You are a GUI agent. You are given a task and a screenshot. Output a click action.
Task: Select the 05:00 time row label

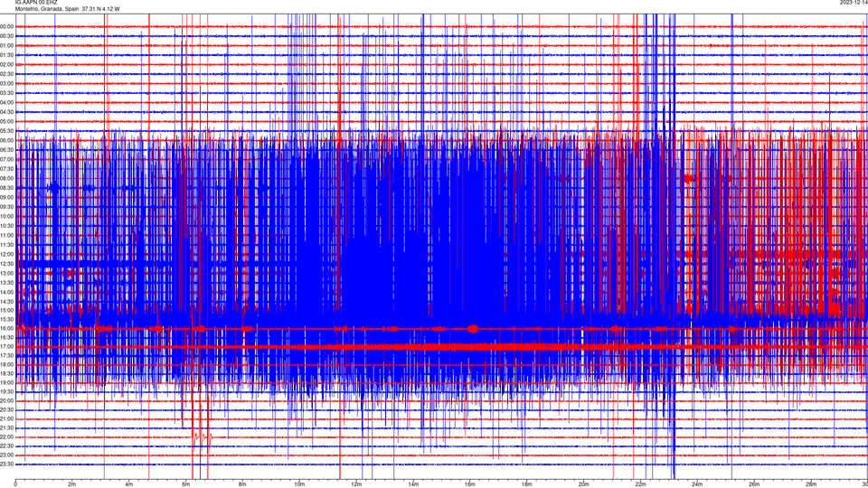coord(6,121)
